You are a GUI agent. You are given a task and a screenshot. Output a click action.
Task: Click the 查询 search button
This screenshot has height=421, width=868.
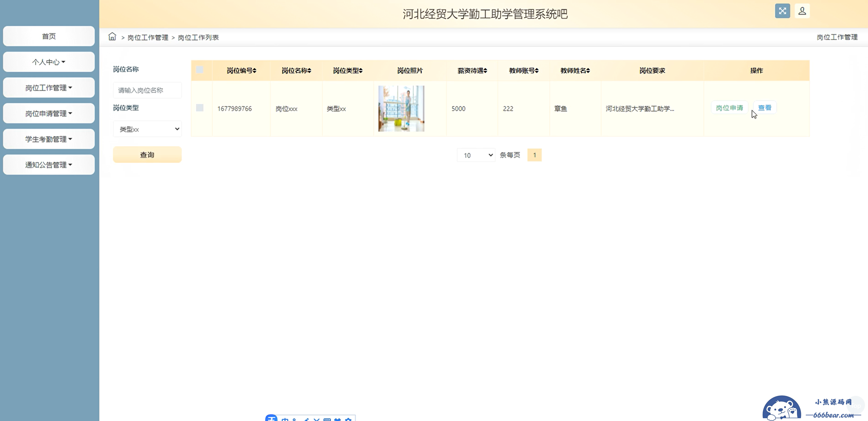point(147,155)
